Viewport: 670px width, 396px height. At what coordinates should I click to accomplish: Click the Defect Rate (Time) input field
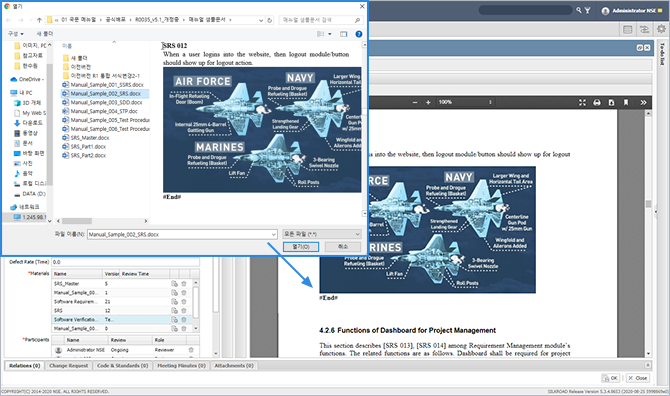pyautogui.click(x=125, y=262)
